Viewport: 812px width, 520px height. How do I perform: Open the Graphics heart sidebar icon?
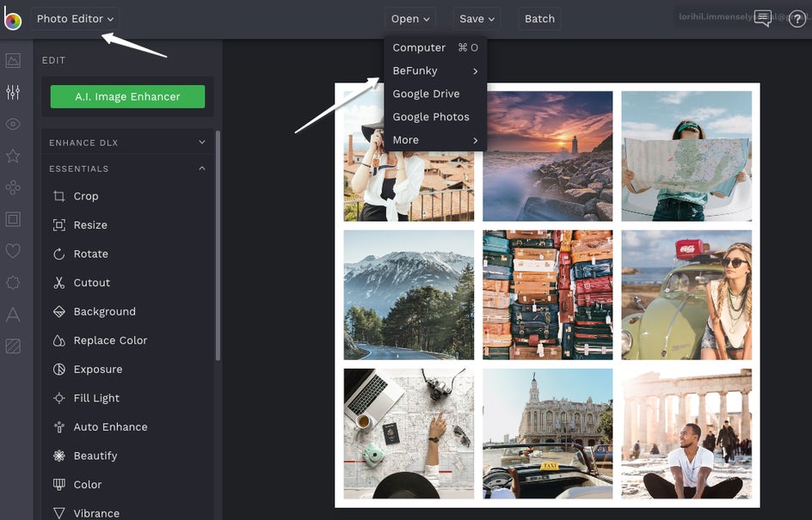coord(13,251)
